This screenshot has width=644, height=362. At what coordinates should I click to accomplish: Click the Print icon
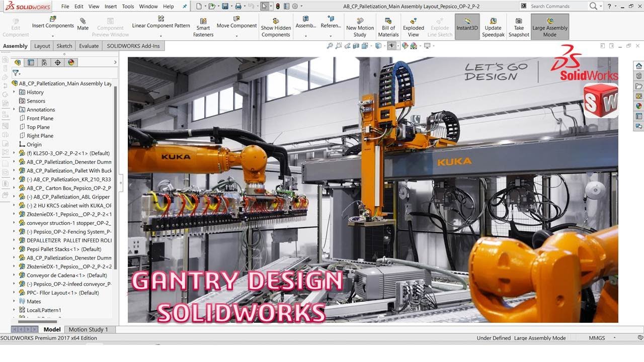point(238,7)
